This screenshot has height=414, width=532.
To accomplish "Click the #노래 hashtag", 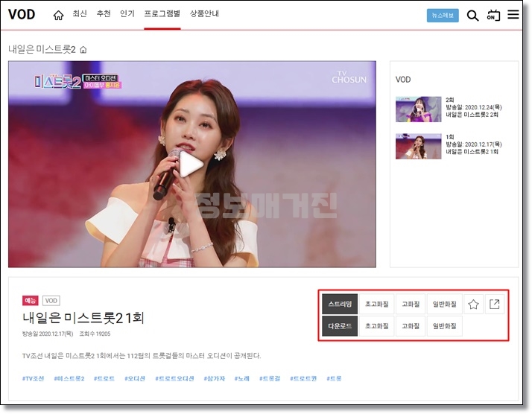I will pos(242,378).
